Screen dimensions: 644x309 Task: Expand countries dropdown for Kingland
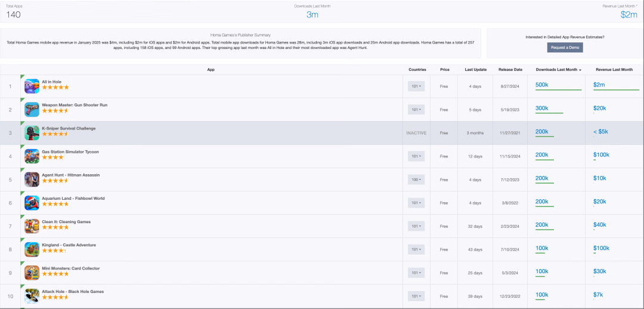tap(416, 249)
